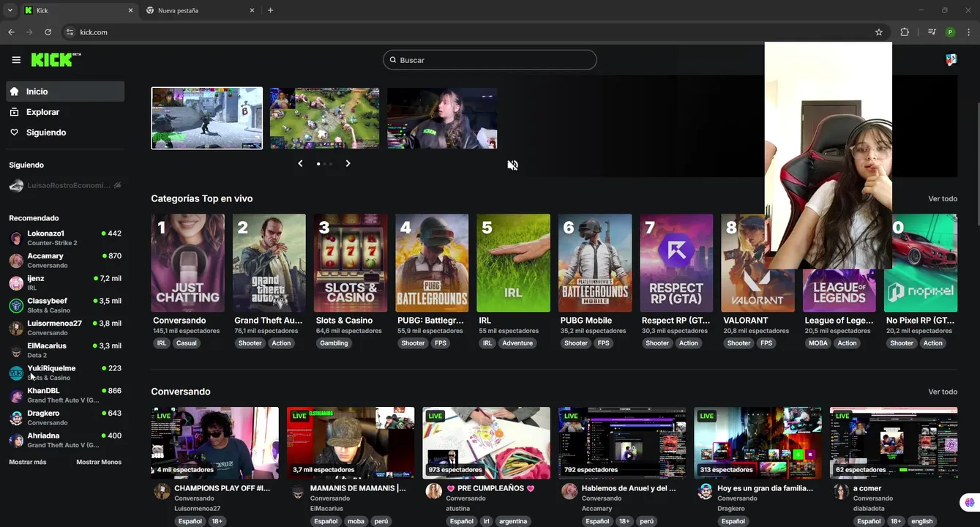Open the Slots & Casino category card

pyautogui.click(x=351, y=263)
